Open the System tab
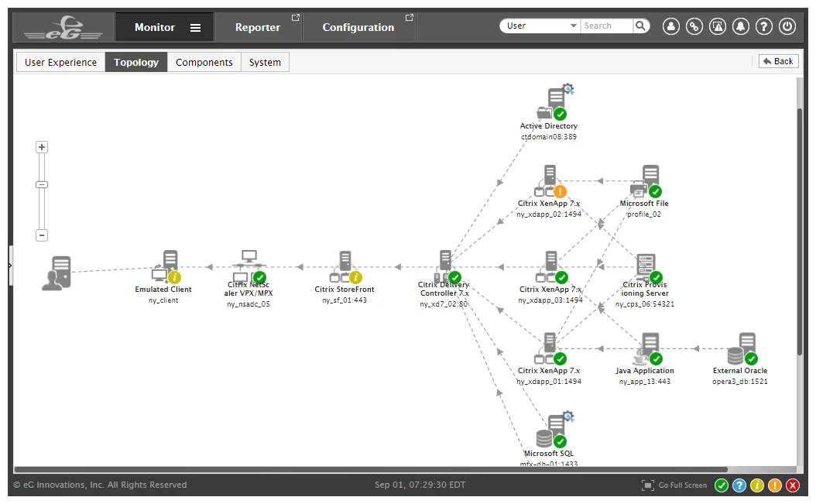Viewport: 816px width, 504px height. (x=265, y=62)
